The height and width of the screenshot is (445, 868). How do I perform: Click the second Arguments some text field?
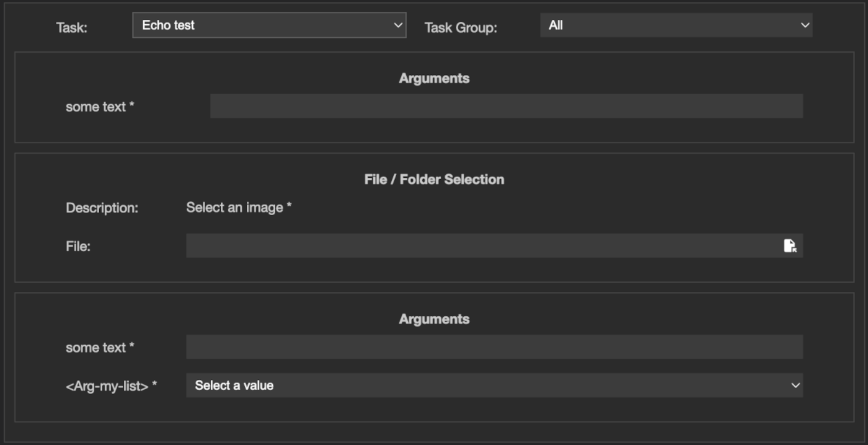(x=494, y=347)
